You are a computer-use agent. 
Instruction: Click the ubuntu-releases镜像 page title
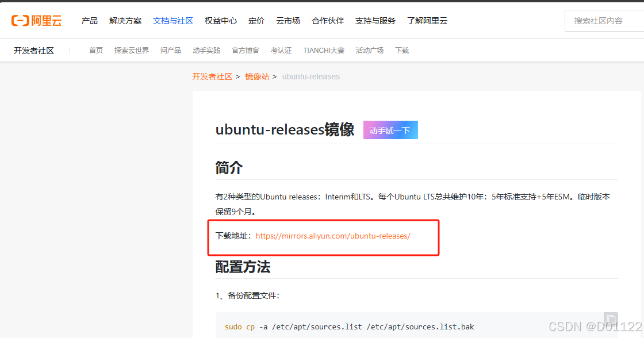coord(285,130)
